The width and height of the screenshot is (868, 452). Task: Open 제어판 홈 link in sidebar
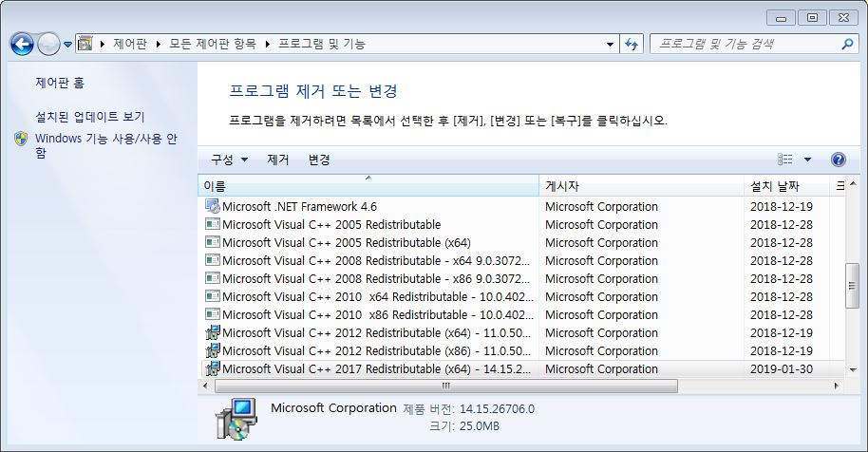[60, 83]
